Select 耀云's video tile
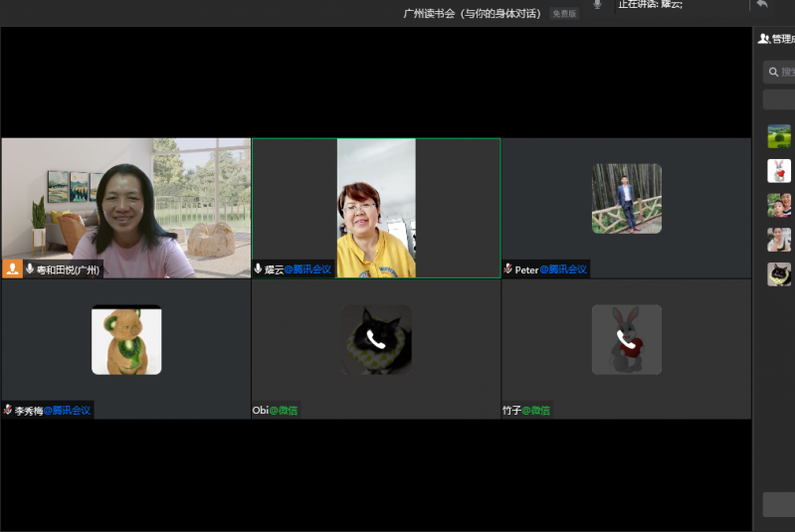 pyautogui.click(x=376, y=207)
